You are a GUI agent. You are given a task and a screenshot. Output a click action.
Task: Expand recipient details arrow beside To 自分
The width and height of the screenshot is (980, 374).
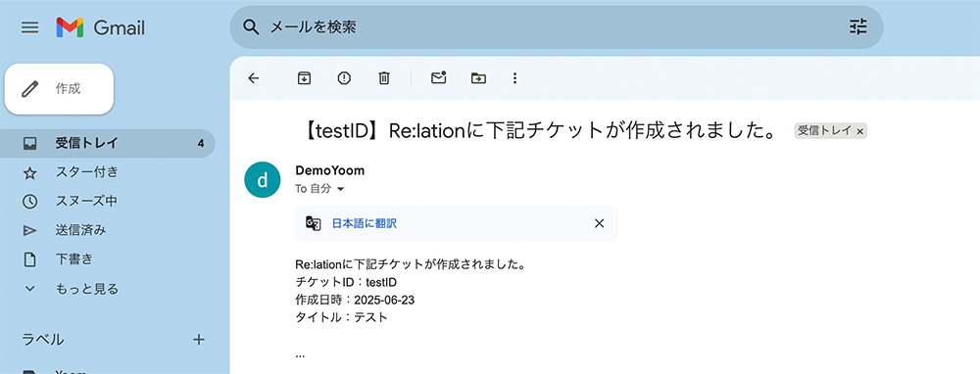click(341, 189)
